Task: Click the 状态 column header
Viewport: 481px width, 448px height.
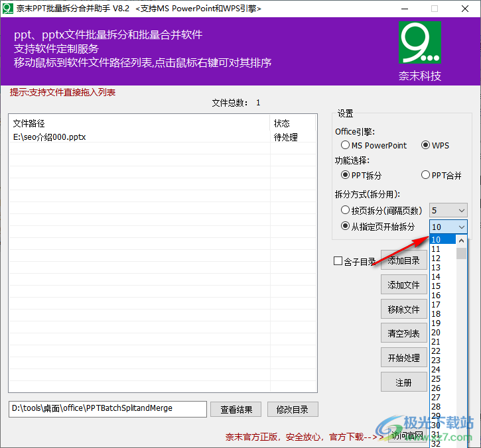Action: (293, 123)
